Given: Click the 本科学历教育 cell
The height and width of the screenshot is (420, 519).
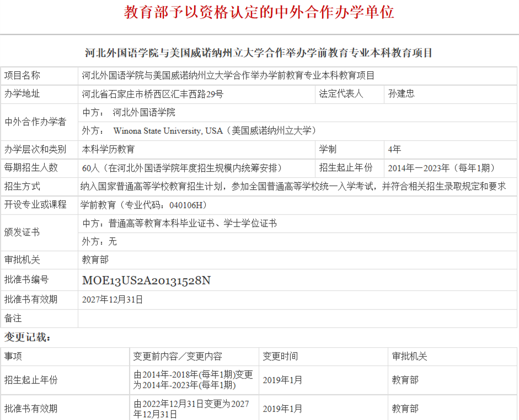Looking at the screenshot, I should pyautogui.click(x=108, y=149).
